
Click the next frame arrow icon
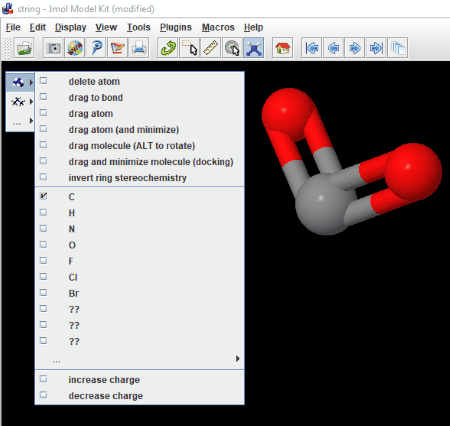coord(354,48)
